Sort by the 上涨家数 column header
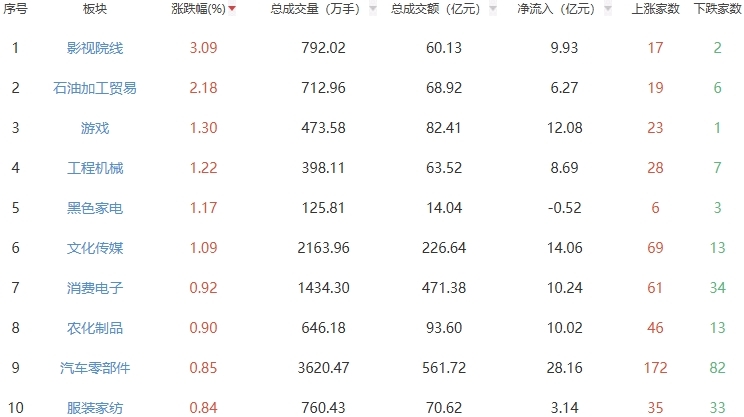The height and width of the screenshot is (417, 744). [x=656, y=9]
